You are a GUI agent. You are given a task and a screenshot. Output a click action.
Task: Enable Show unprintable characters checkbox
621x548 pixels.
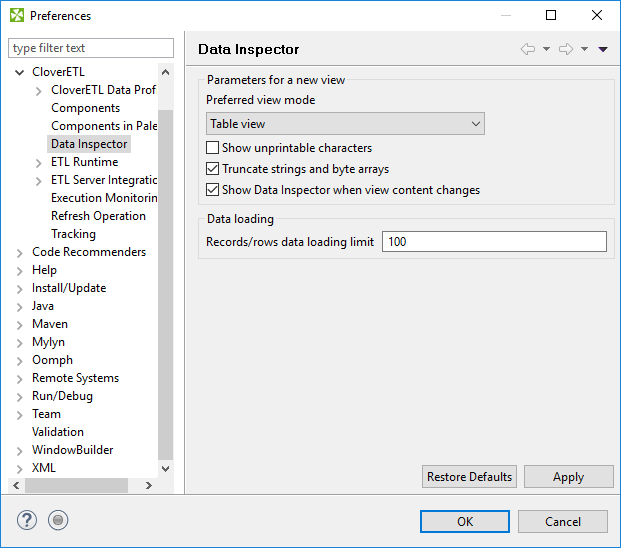[x=212, y=148]
